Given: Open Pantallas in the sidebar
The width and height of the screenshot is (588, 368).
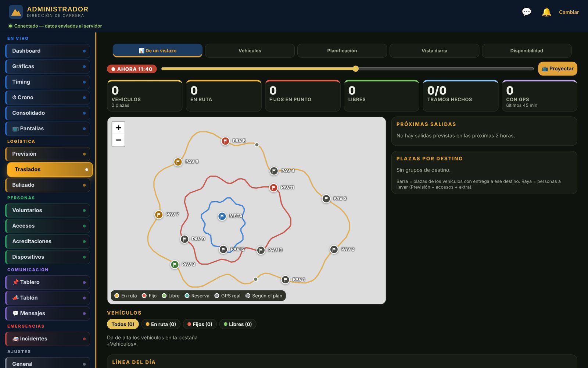Looking at the screenshot, I should [47, 128].
